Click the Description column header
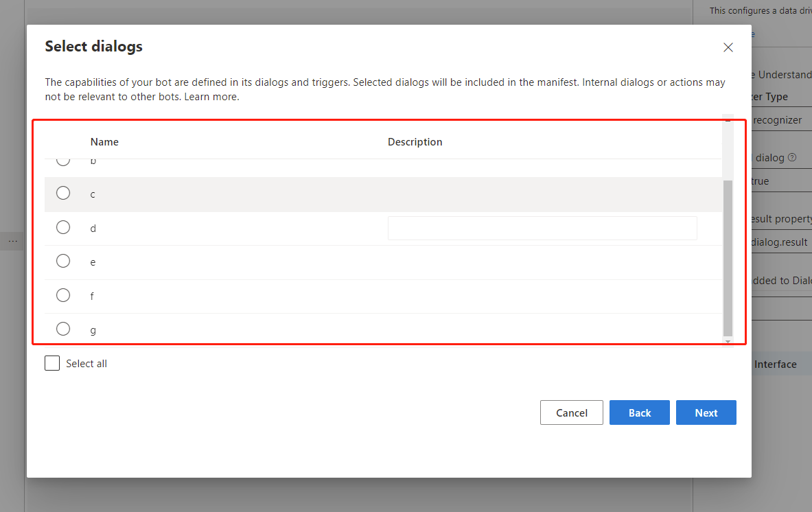This screenshot has width=812, height=512. pyautogui.click(x=415, y=142)
